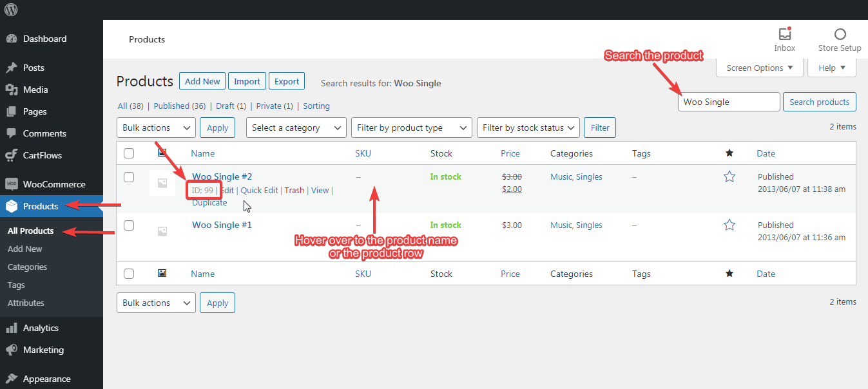The width and height of the screenshot is (868, 389).
Task: Star Woo Single #2 as featured
Action: point(729,176)
